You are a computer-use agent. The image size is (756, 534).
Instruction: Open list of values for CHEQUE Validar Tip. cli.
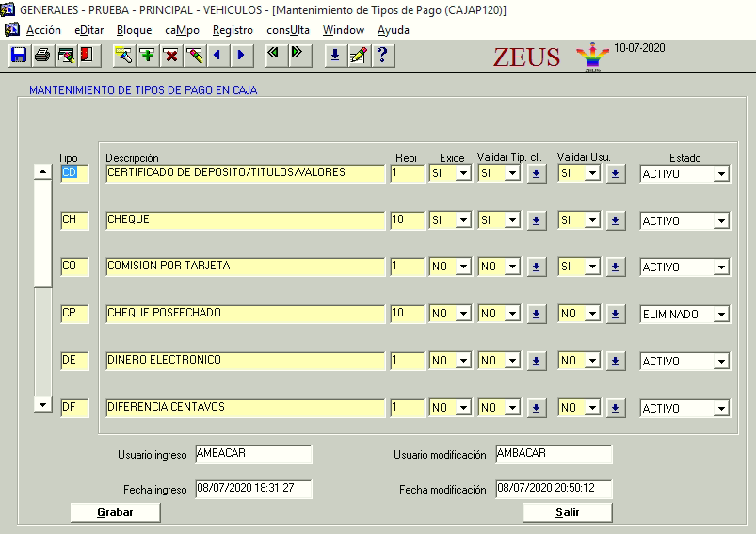click(536, 220)
